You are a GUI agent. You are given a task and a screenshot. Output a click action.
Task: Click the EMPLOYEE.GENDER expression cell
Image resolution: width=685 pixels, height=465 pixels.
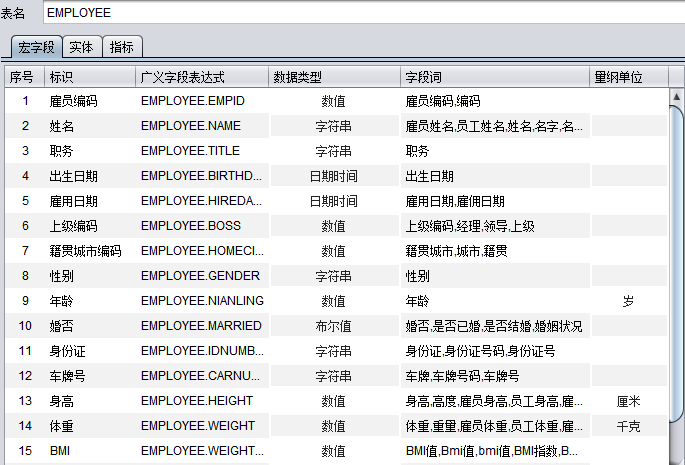pyautogui.click(x=200, y=276)
